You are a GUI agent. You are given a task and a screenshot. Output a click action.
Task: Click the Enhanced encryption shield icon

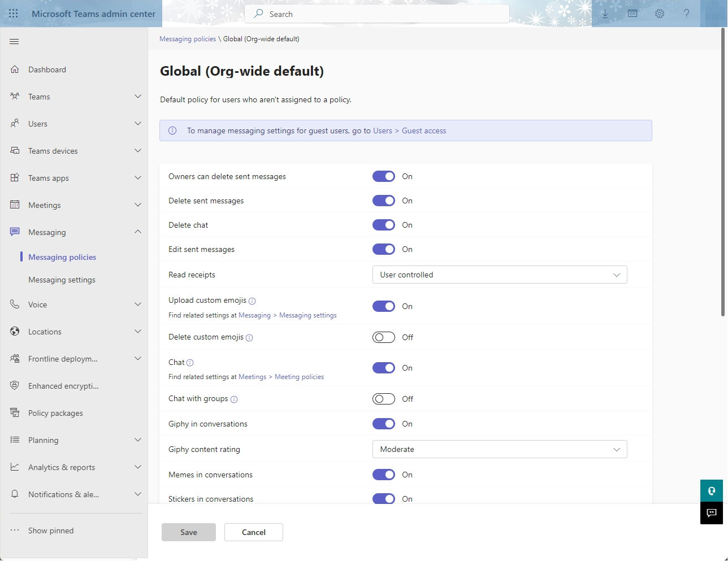(x=15, y=386)
